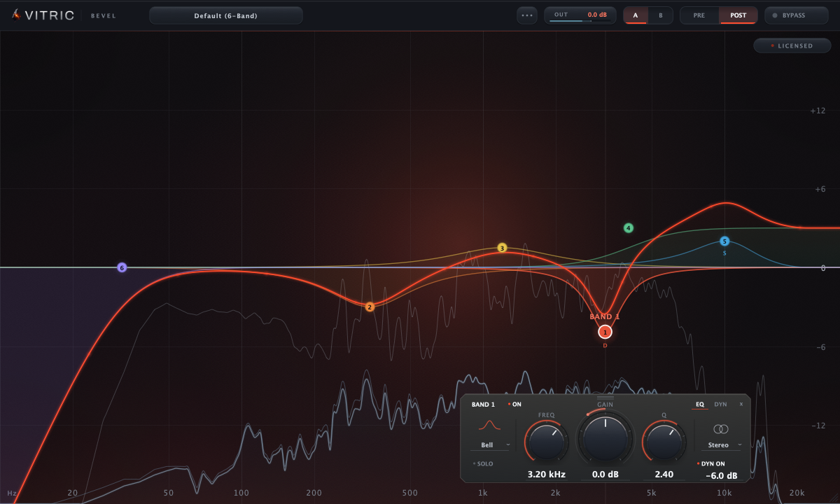Click the Bell filter shape icon
This screenshot has height=504, width=840.
[489, 426]
